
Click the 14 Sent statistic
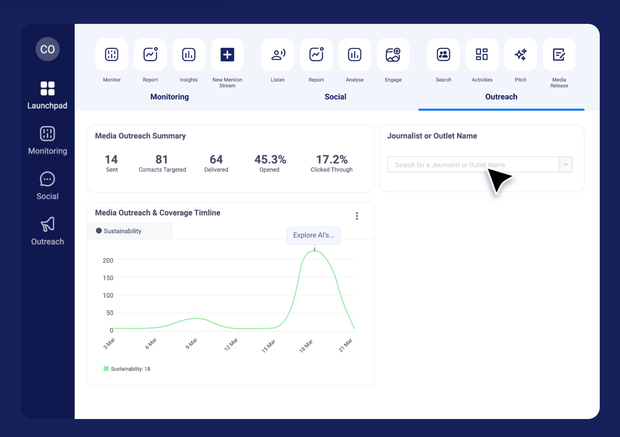[x=111, y=164]
